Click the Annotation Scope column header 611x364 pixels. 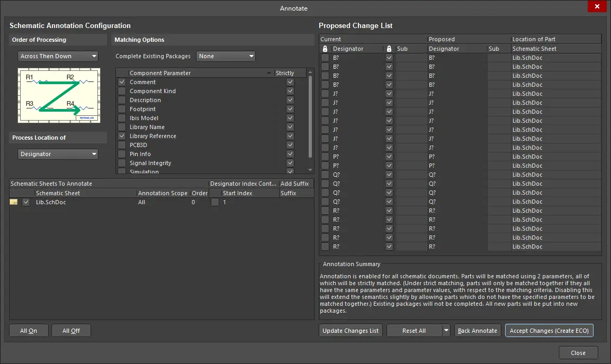click(x=163, y=193)
